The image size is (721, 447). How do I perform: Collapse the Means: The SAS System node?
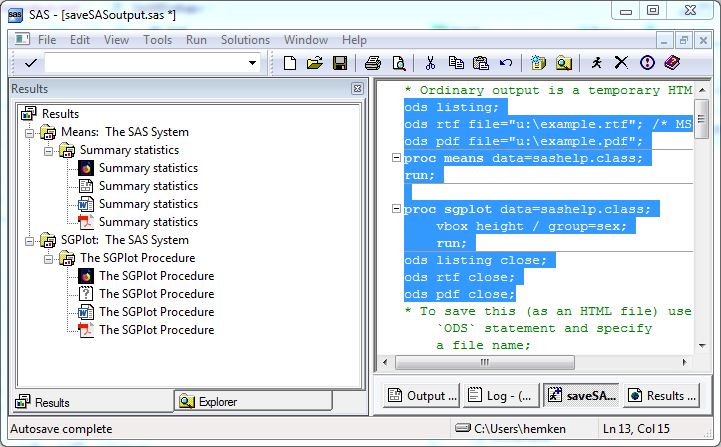click(x=29, y=132)
